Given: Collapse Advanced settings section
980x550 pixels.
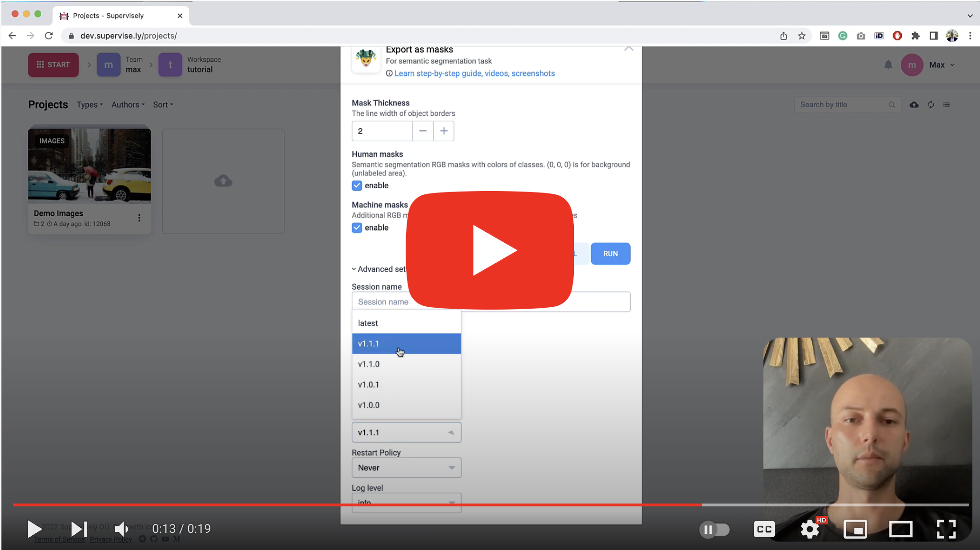Looking at the screenshot, I should 379,269.
